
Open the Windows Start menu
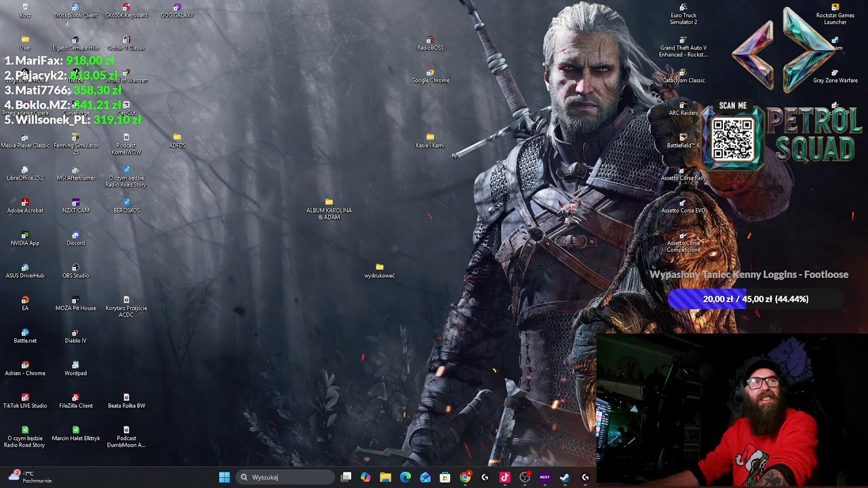coord(224,477)
